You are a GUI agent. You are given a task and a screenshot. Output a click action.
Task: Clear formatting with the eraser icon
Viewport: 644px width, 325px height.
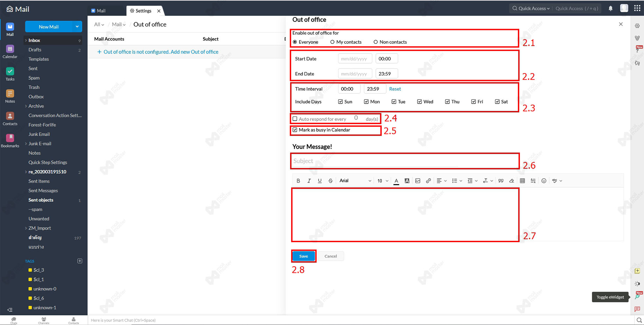(x=511, y=181)
